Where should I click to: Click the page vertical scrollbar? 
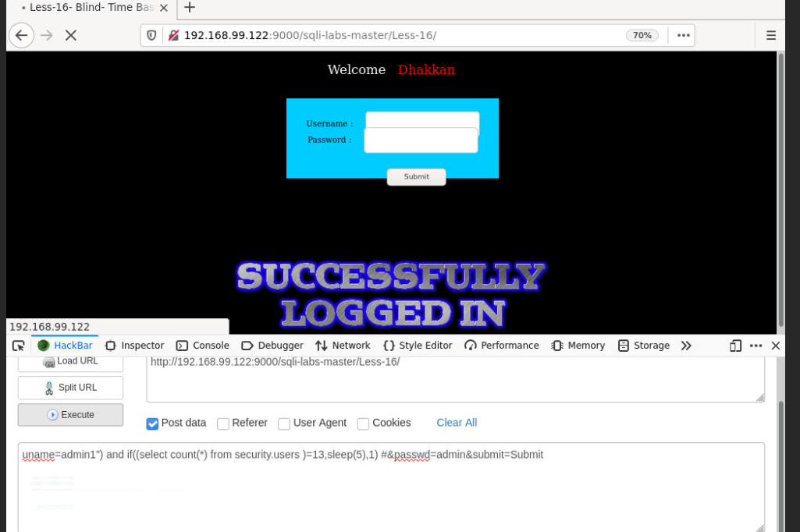click(780, 191)
